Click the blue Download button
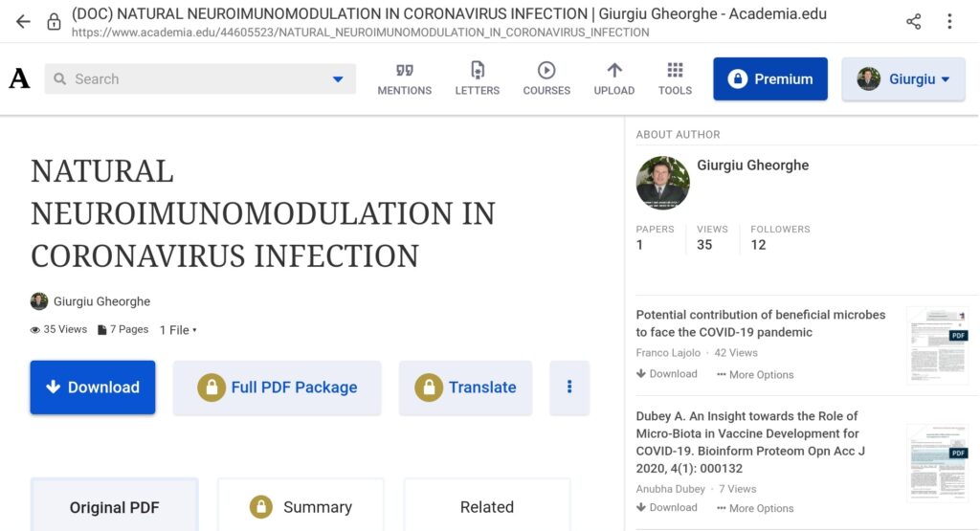Viewport: 980px width, 531px height. pos(93,387)
